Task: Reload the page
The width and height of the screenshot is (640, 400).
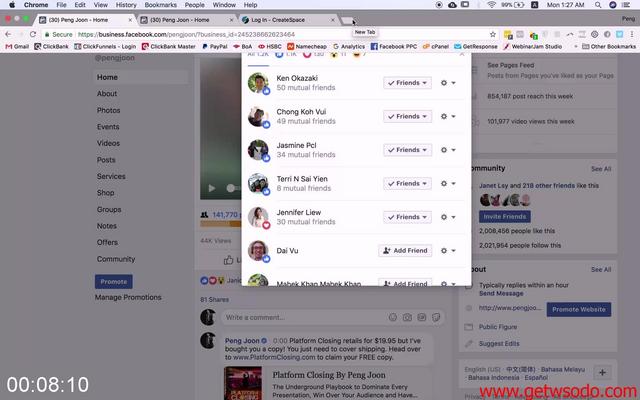Action: pos(33,34)
